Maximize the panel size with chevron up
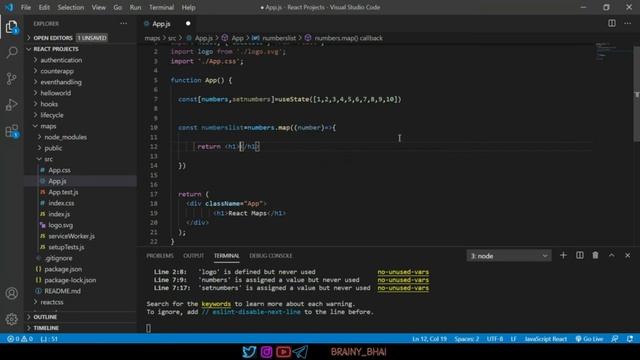 point(611,256)
